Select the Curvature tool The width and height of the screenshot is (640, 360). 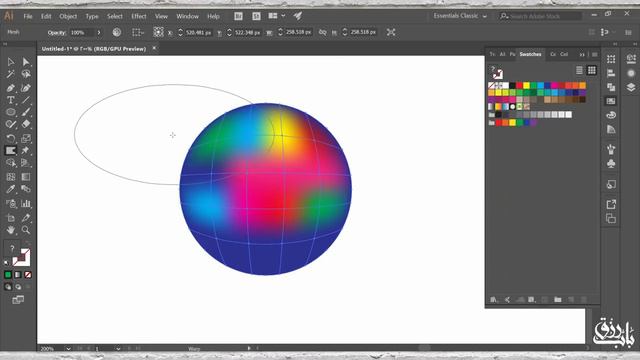click(x=26, y=88)
